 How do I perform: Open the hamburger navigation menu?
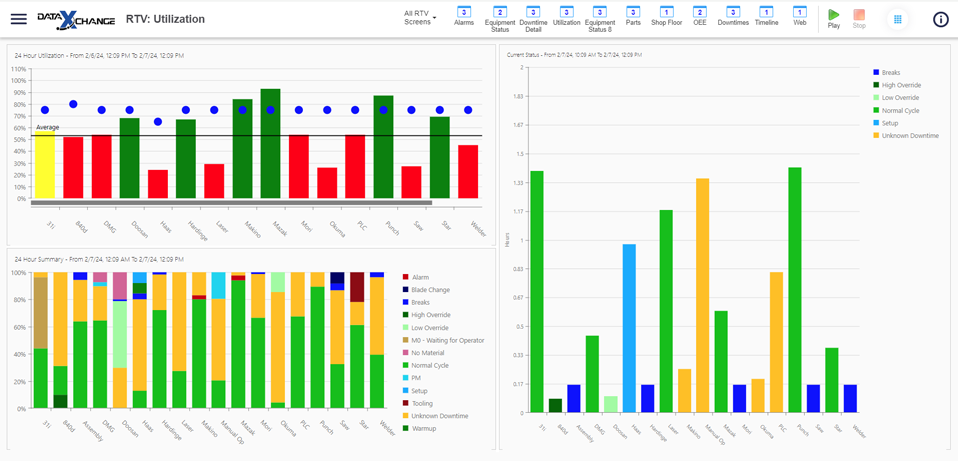[x=19, y=19]
